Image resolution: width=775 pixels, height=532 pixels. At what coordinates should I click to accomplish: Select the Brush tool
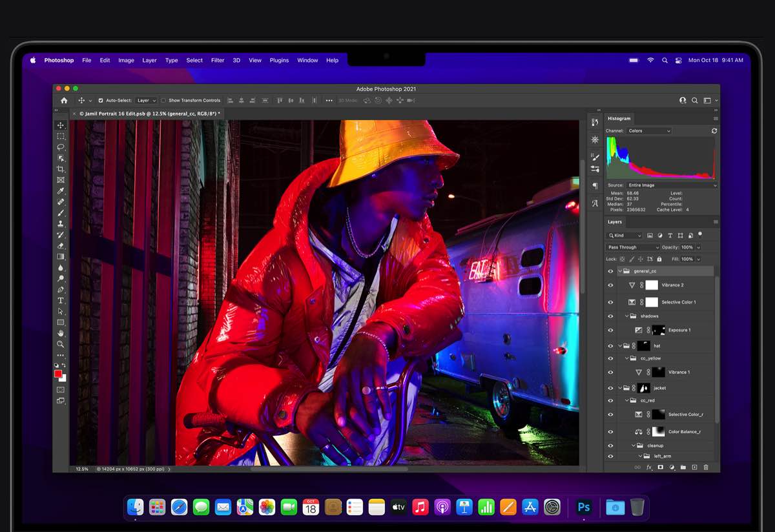61,213
